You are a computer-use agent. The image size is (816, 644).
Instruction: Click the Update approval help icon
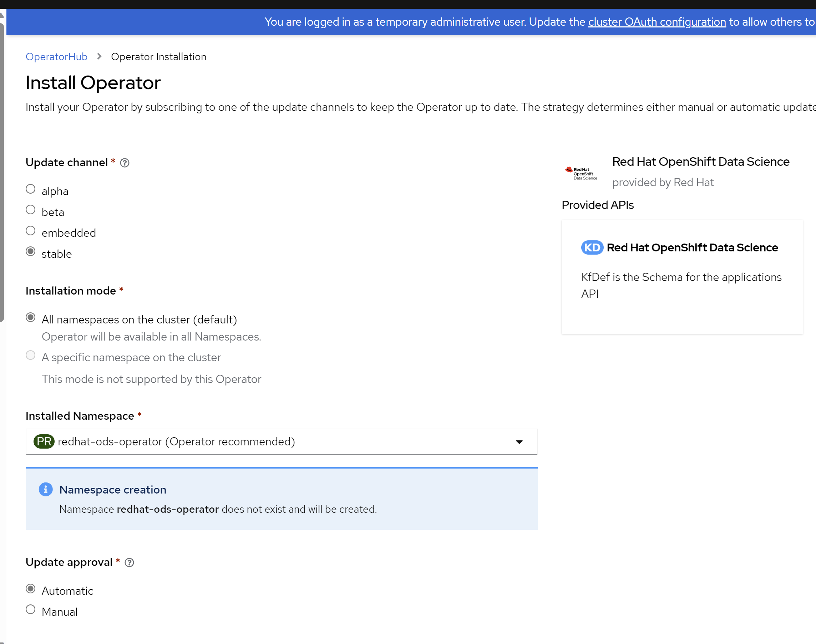point(129,563)
